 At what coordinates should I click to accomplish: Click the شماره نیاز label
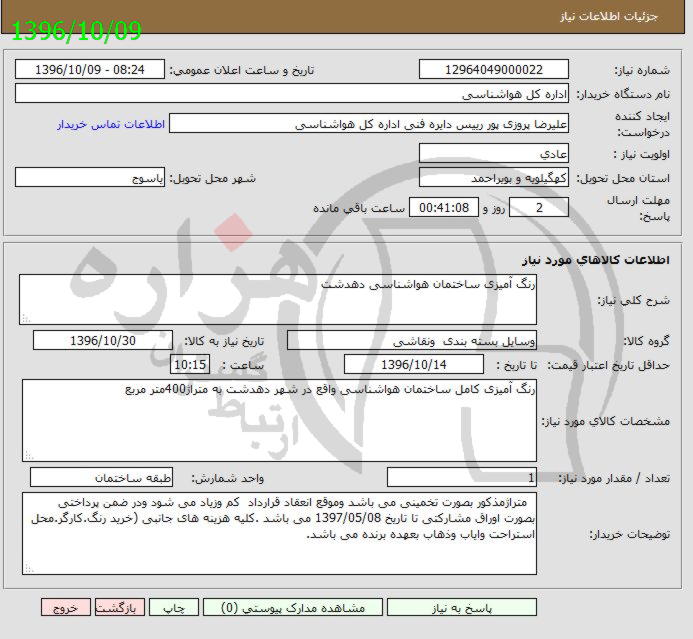pos(642,70)
